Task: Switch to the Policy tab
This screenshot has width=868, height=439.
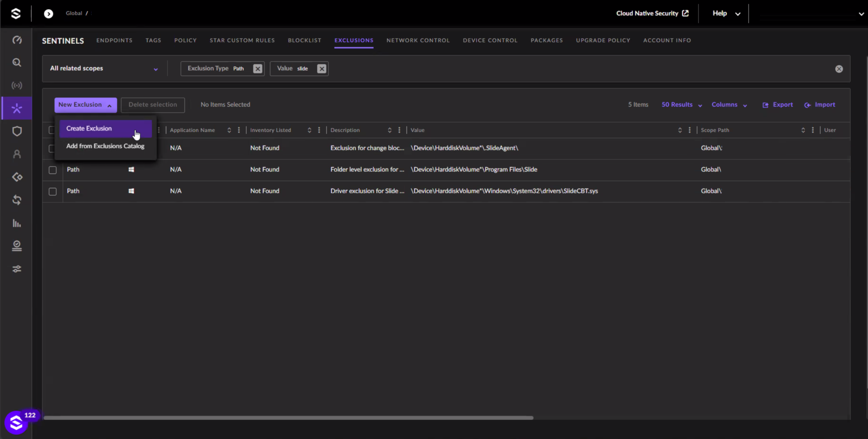Action: (185, 40)
